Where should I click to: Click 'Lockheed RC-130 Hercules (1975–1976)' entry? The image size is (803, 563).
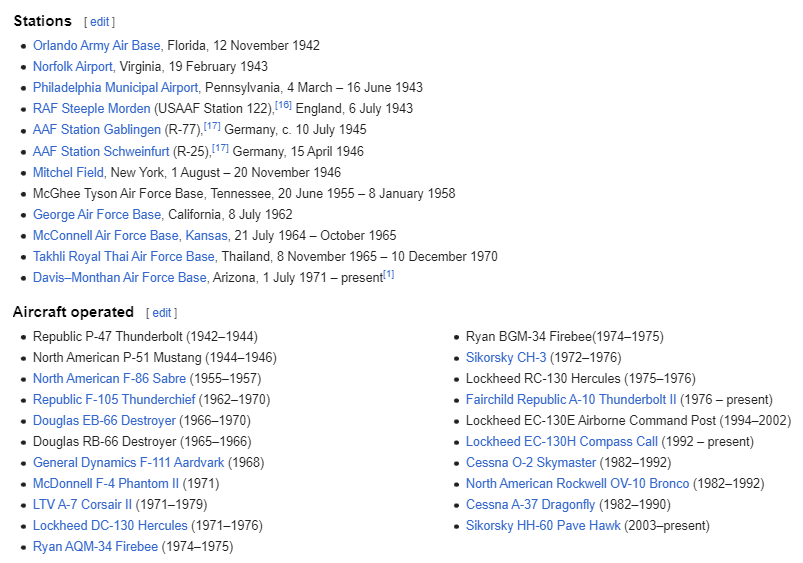tap(581, 379)
